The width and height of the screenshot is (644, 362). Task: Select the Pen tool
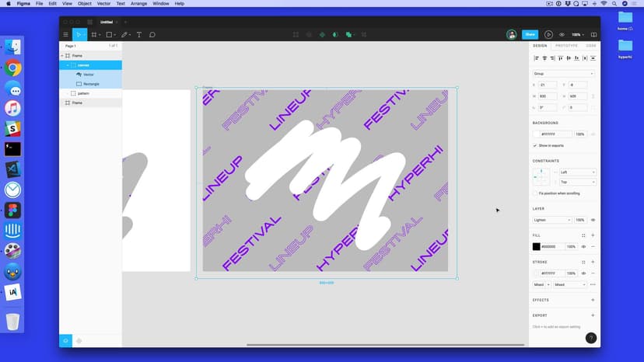pos(124,35)
